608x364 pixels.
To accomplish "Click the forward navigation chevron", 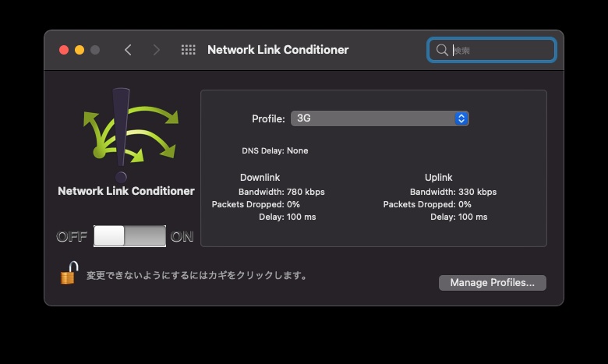I will coord(156,50).
